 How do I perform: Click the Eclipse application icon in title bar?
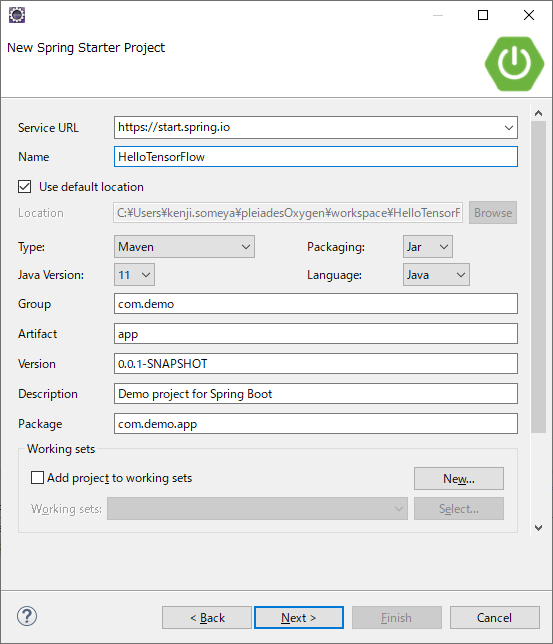[x=17, y=15]
